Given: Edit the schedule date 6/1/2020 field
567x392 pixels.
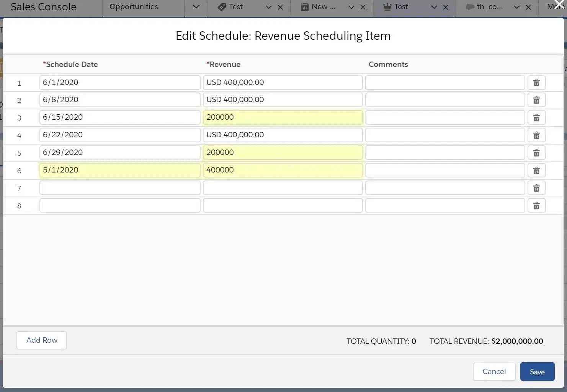Looking at the screenshot, I should tap(120, 83).
